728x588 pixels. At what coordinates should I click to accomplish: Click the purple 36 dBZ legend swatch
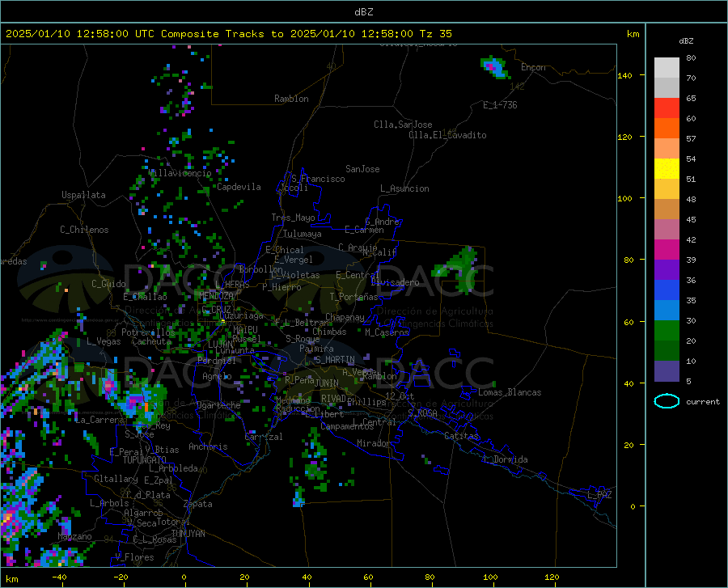click(x=667, y=269)
